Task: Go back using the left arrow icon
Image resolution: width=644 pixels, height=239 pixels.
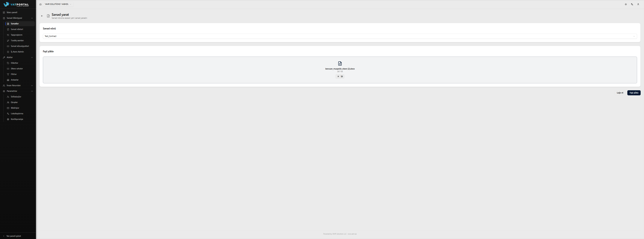Action: tap(42, 16)
